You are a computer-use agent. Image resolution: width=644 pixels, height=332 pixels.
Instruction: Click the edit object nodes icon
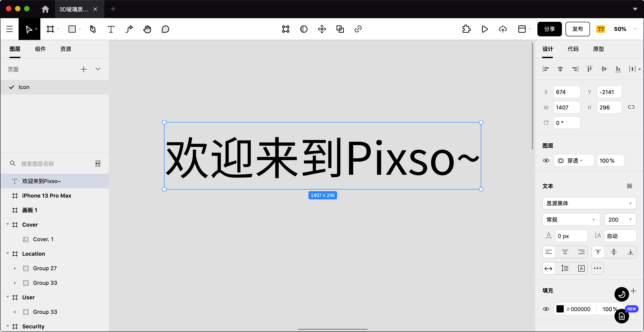(285, 29)
